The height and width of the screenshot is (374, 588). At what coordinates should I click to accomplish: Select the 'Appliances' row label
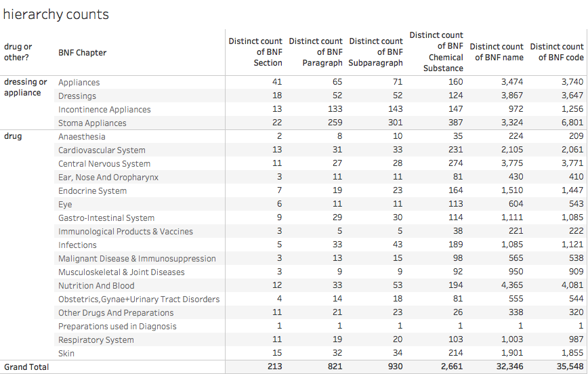(x=79, y=82)
